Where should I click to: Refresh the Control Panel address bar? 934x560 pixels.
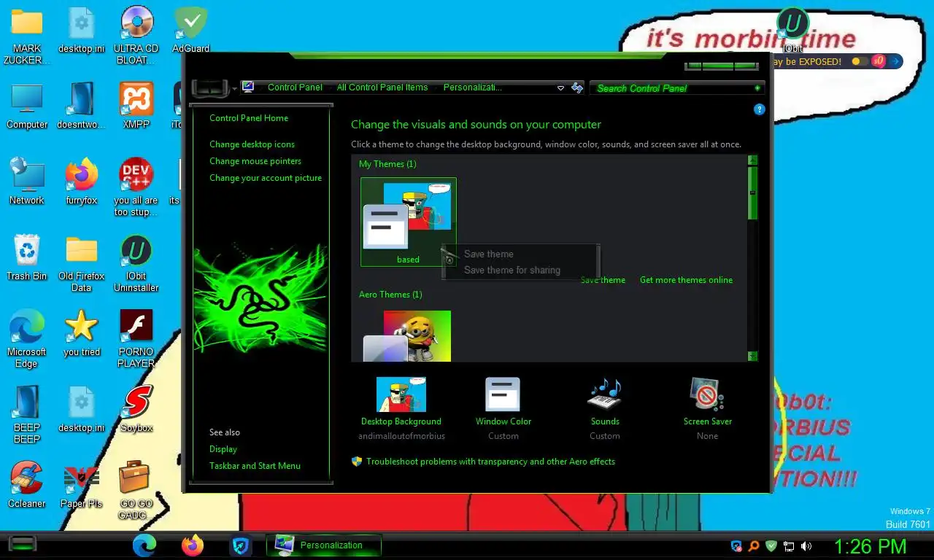(577, 87)
